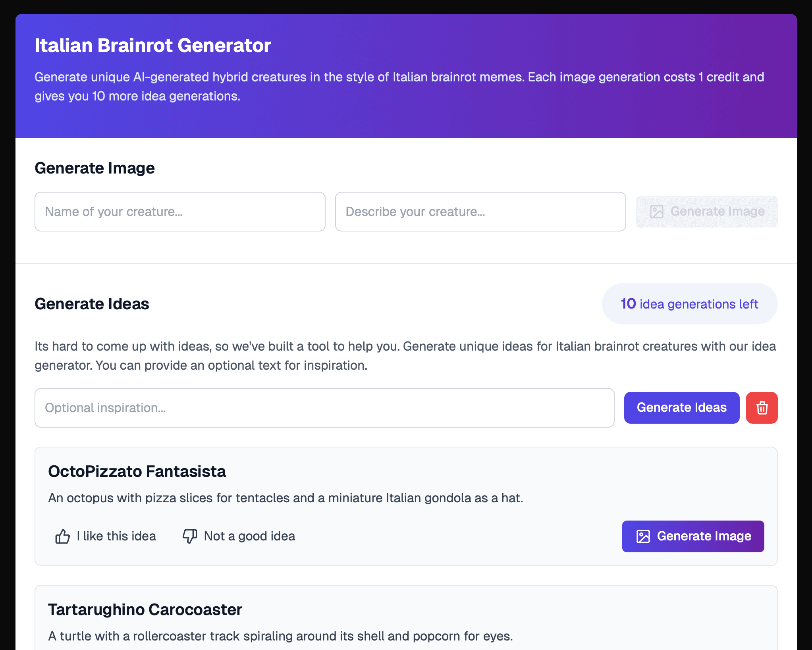Screen dimensions: 812x650
Task: Click the Generate Ideas button
Action: [681, 407]
